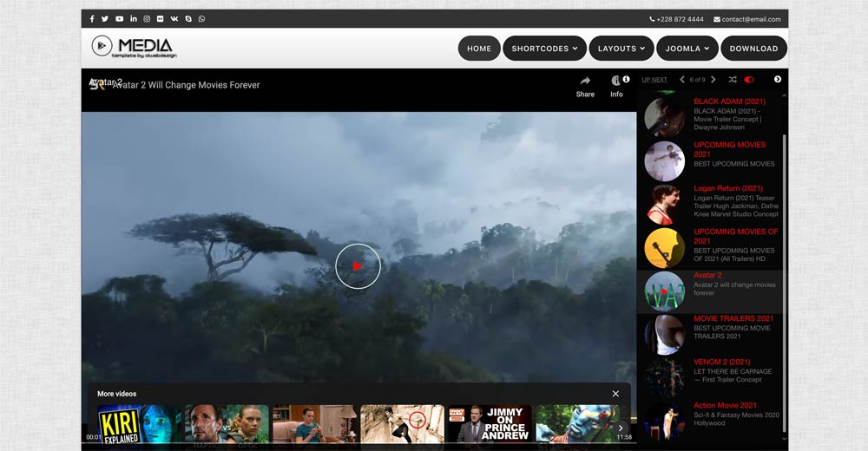868x451 pixels.
Task: Open the blue Avatar face suggested video
Action: [x=577, y=423]
